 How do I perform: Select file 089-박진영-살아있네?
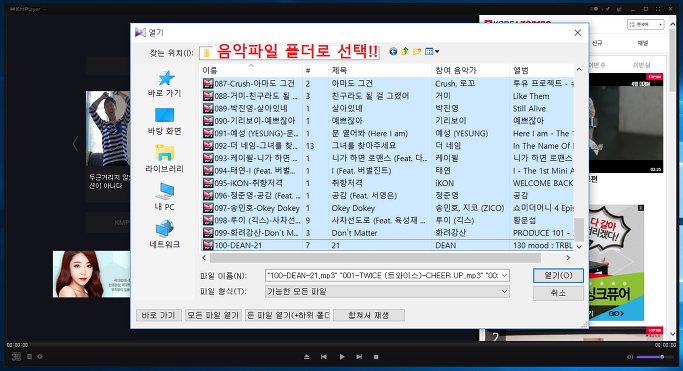click(251, 108)
